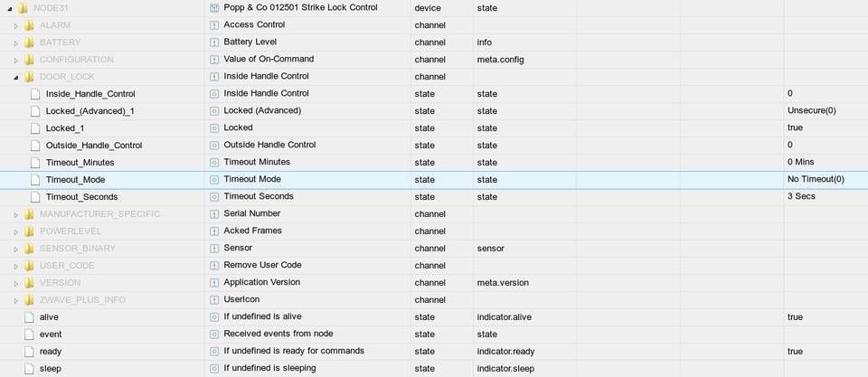This screenshot has height=377, width=868.
Task: Select the event state object
Action: tap(51, 335)
